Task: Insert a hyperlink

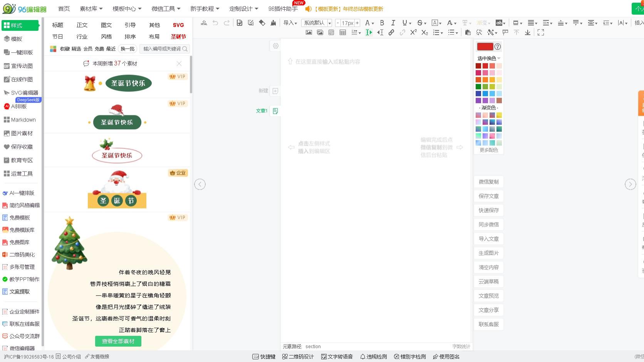Action: [x=391, y=32]
